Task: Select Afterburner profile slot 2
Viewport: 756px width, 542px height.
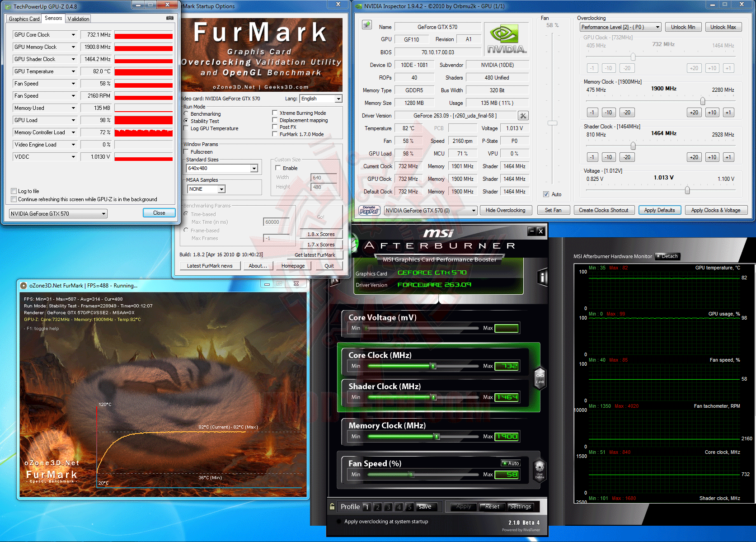Action: click(378, 507)
